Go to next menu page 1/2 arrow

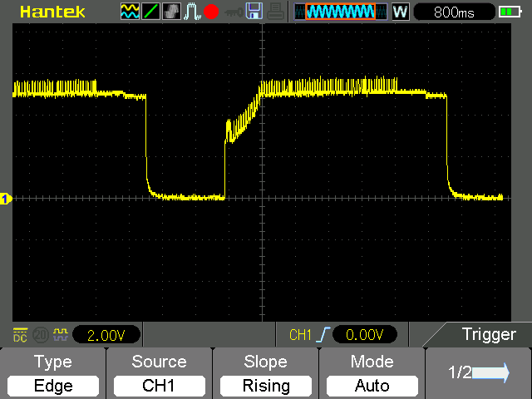(x=479, y=372)
